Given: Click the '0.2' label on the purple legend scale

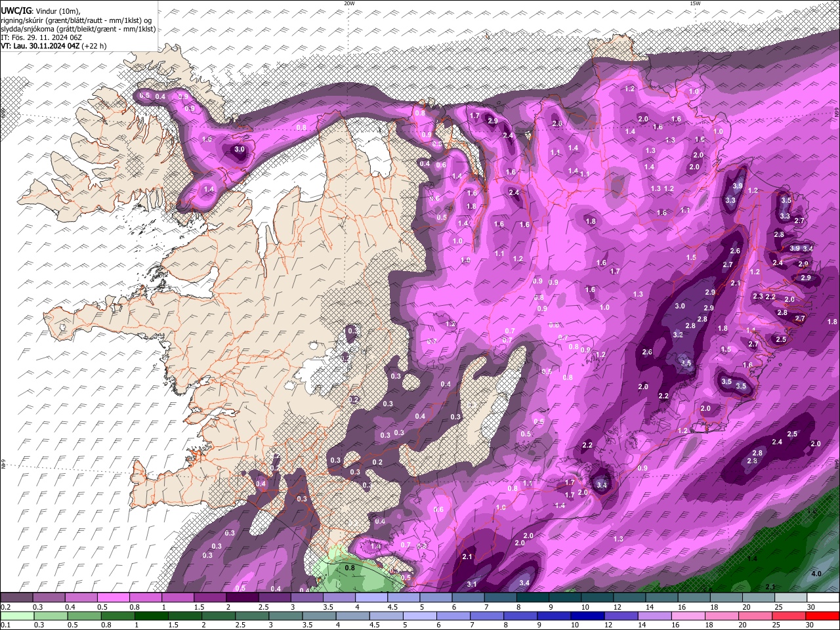Looking at the screenshot, I should click(x=5, y=607).
